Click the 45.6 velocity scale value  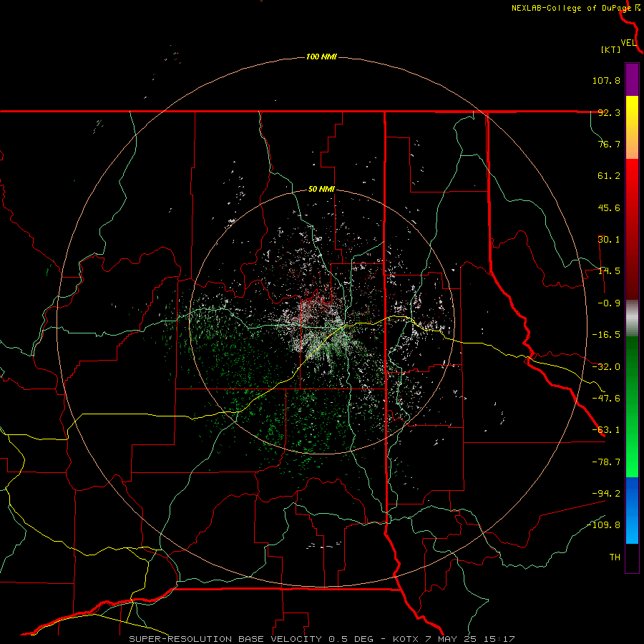609,208
